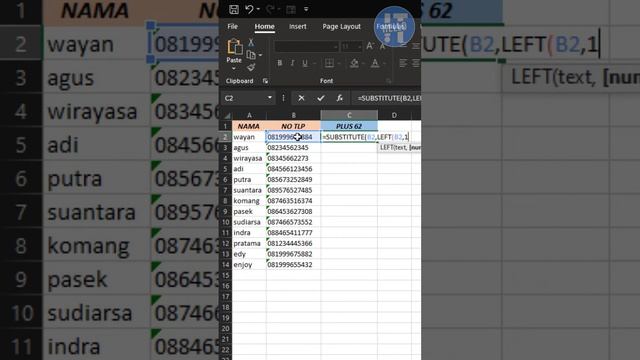The height and width of the screenshot is (360, 640).
Task: Select column B header
Action: 293,116
